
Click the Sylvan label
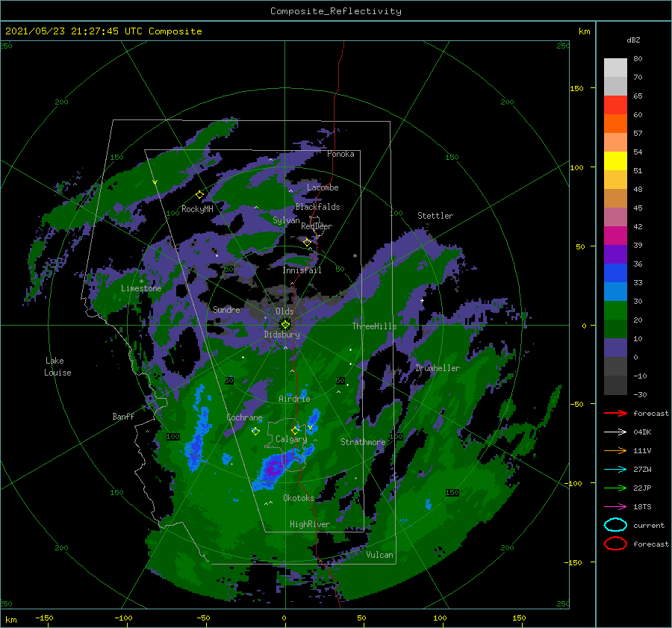[286, 220]
